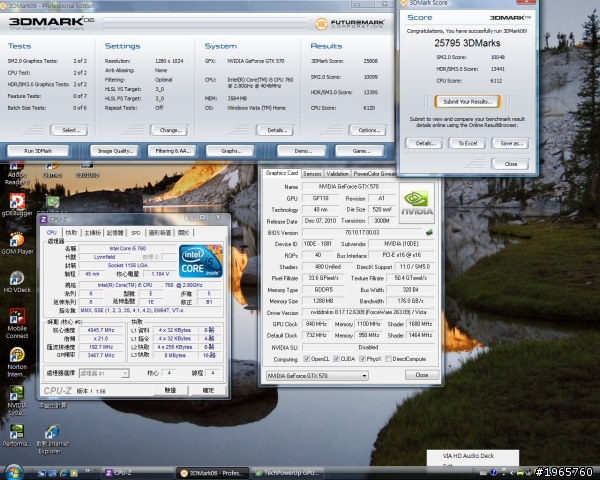
Task: Click Options button under Results
Action: tap(368, 130)
